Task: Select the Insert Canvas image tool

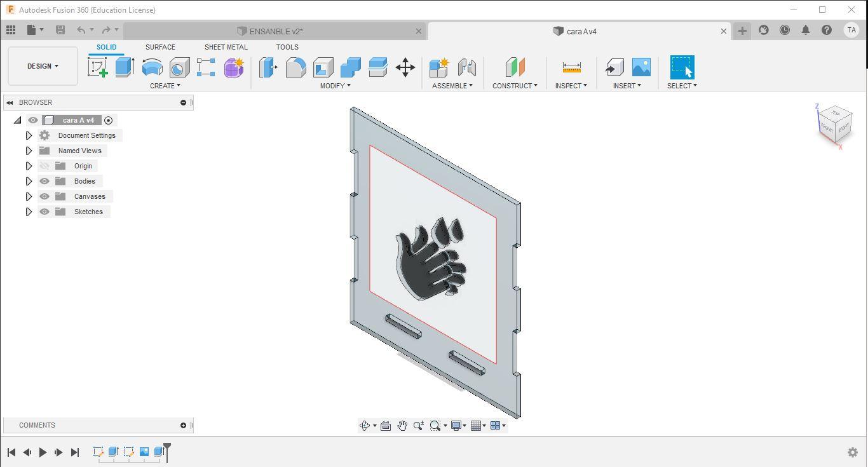Action: (x=641, y=67)
